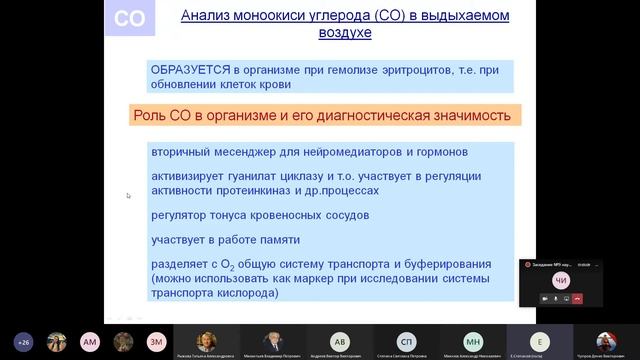Select the last photo participant tile
This screenshot has height=360, width=640.
606,342
